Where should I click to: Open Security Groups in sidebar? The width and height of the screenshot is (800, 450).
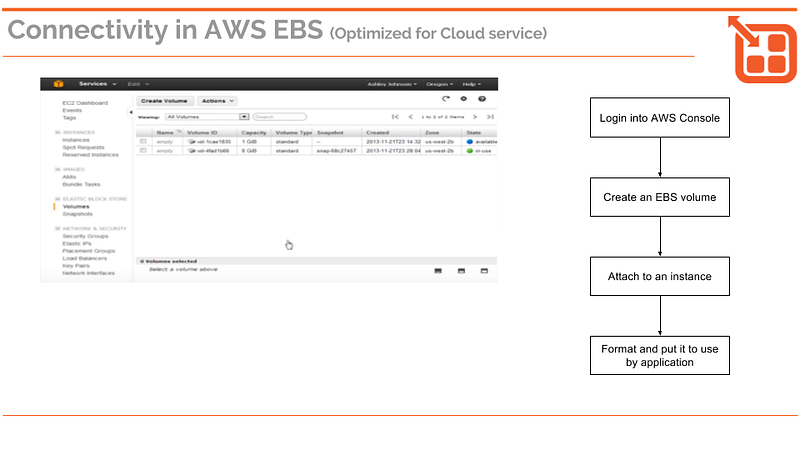coord(85,236)
